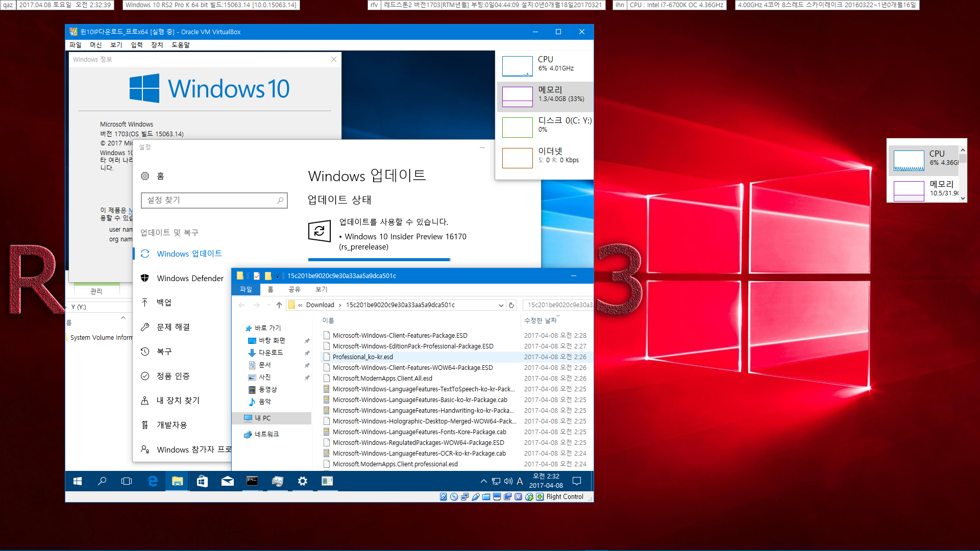
Task: Open VirtualBox 파일 menu
Action: (x=76, y=45)
